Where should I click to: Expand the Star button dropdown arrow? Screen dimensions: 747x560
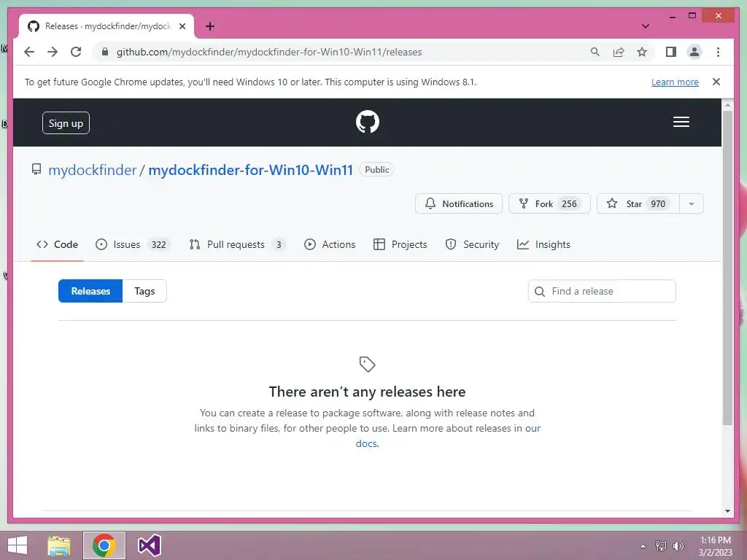point(692,204)
